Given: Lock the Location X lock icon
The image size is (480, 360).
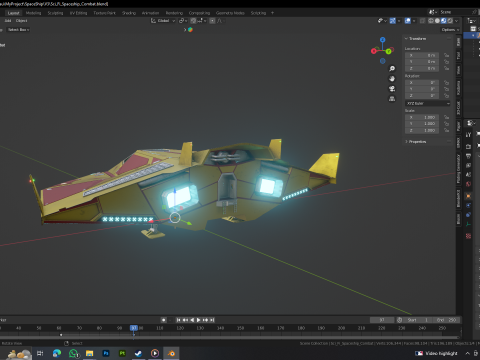Looking at the screenshot, I should (x=447, y=55).
